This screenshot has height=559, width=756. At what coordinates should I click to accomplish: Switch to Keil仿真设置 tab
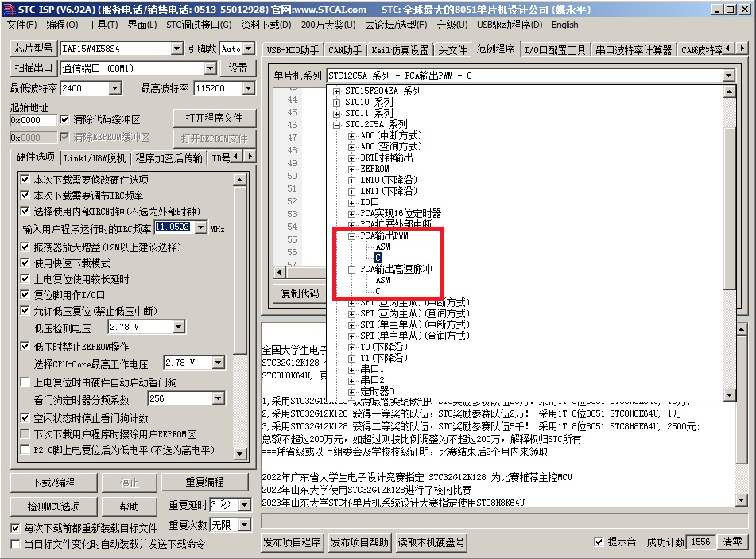[400, 49]
